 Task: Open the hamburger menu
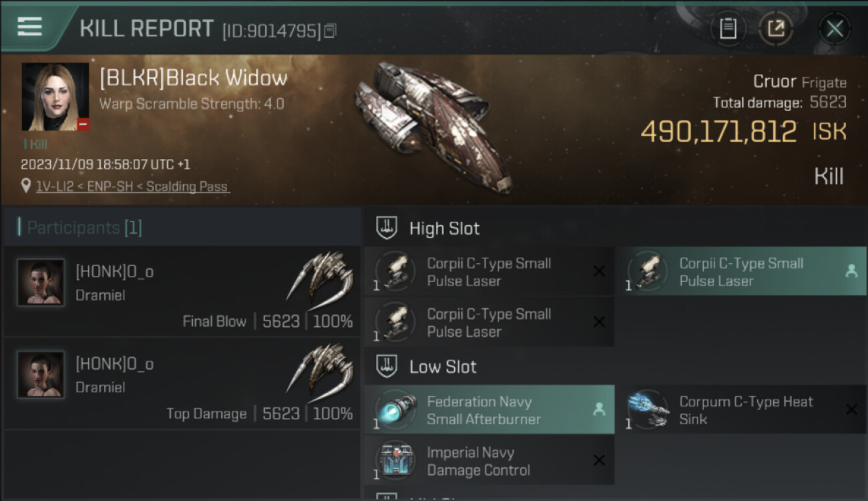pos(29,27)
